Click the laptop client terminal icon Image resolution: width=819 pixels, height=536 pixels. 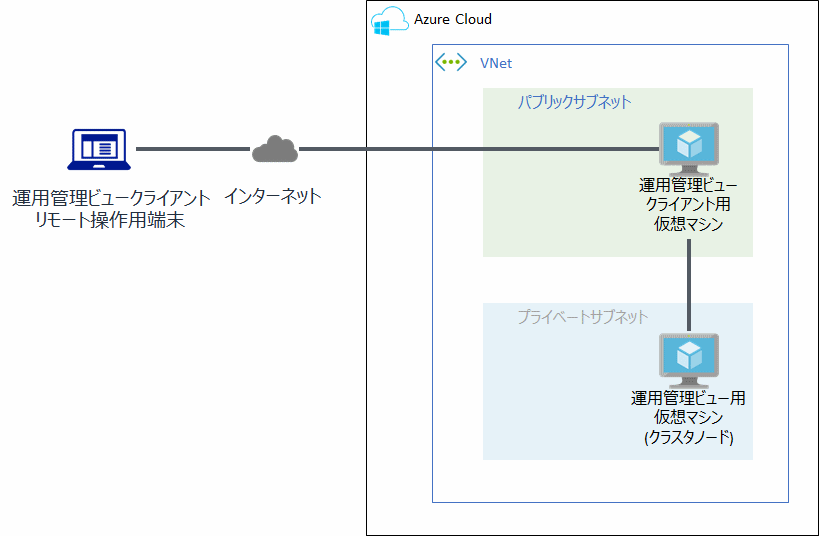point(96,150)
